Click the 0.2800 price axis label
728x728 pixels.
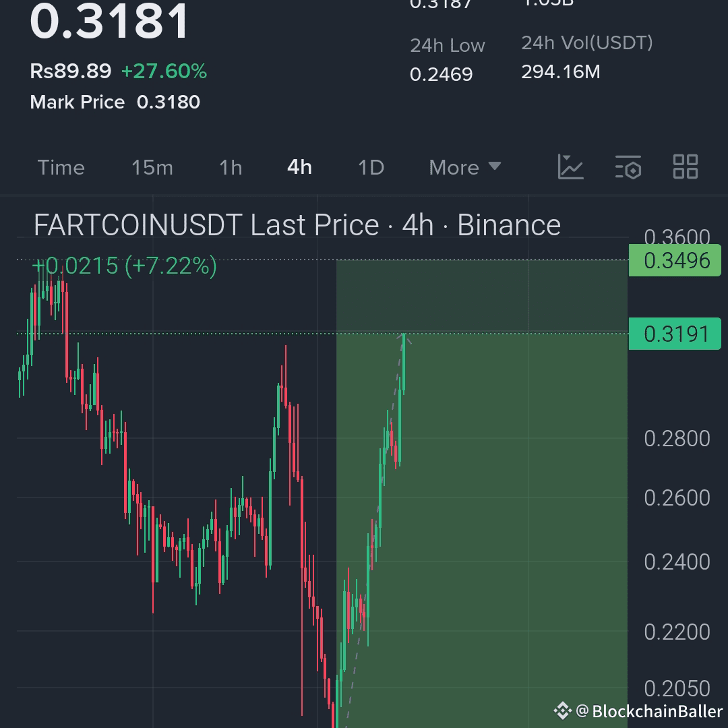click(677, 439)
